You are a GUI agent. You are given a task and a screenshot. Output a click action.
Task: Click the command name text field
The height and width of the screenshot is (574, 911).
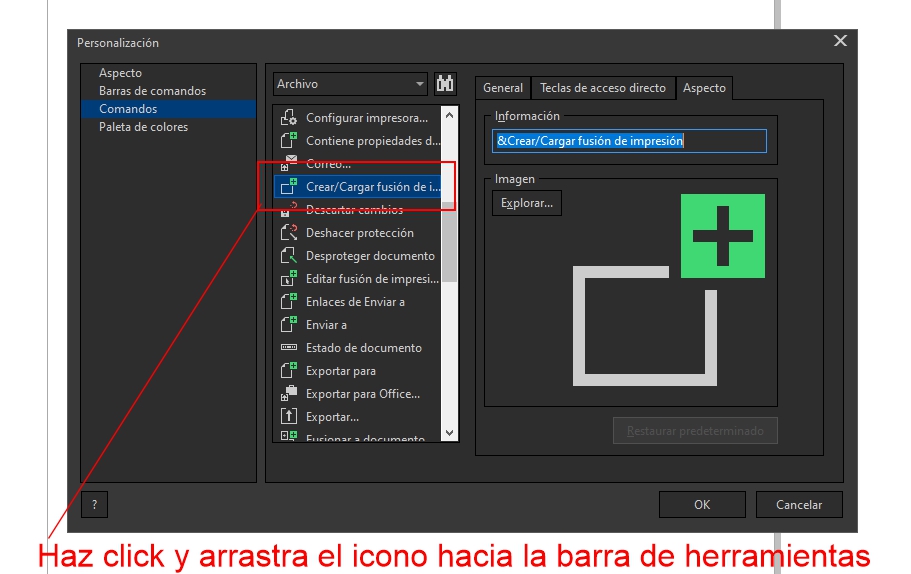630,141
